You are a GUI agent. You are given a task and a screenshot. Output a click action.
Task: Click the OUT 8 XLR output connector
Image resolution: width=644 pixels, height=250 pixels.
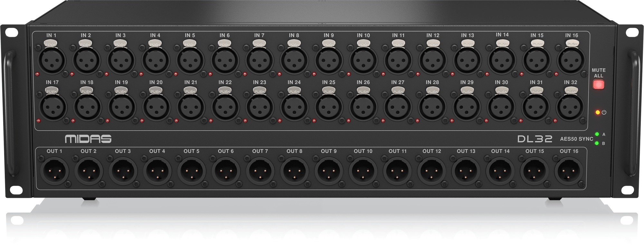(294, 171)
